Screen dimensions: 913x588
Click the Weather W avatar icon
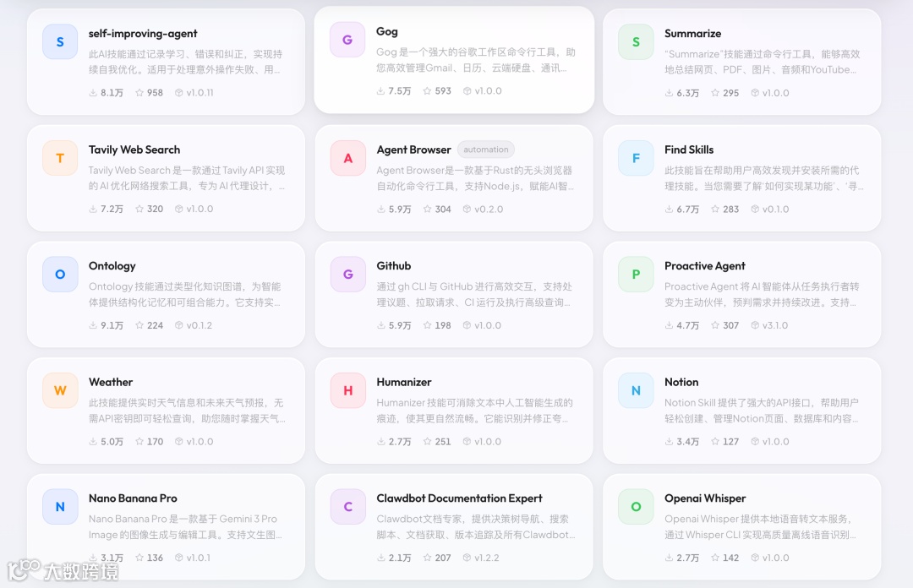(x=60, y=390)
